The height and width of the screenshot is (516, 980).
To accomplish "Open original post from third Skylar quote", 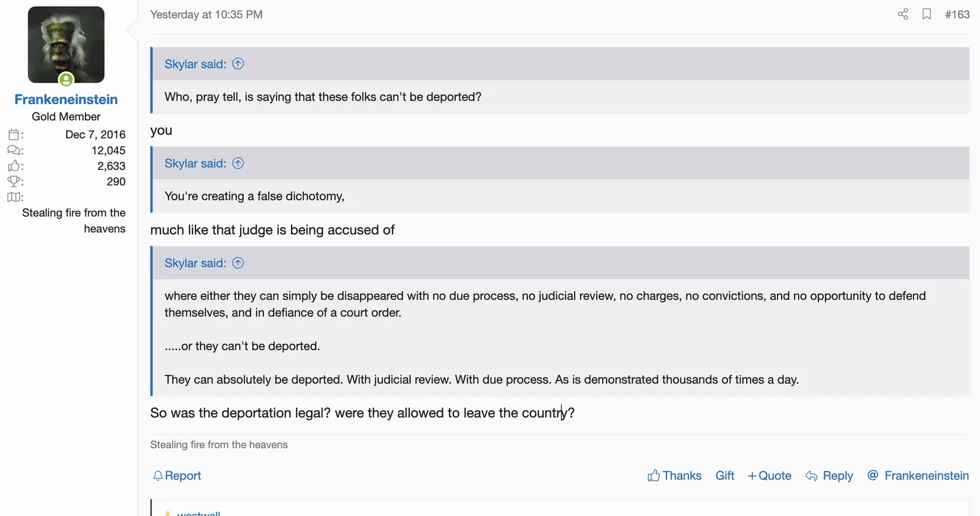I will (238, 263).
